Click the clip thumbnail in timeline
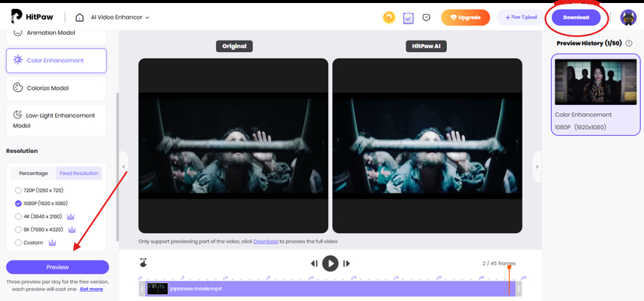This screenshot has height=301, width=644. coord(158,289)
